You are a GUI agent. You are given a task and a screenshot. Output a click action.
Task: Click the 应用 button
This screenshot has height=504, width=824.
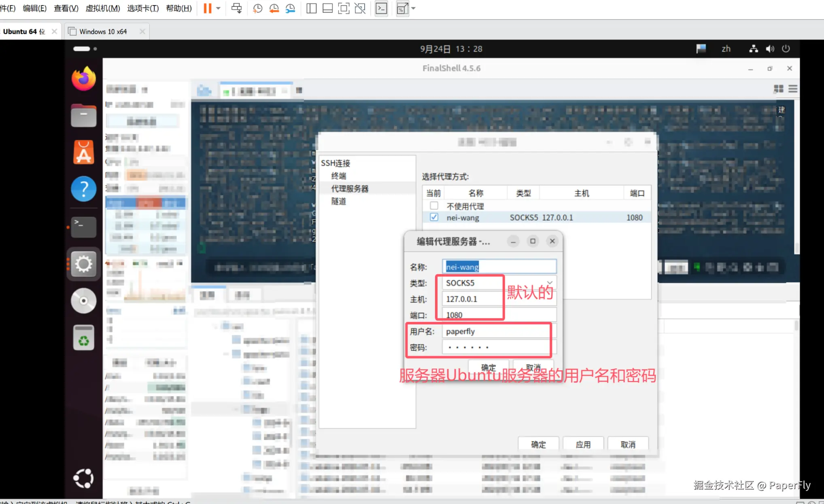[x=583, y=444]
